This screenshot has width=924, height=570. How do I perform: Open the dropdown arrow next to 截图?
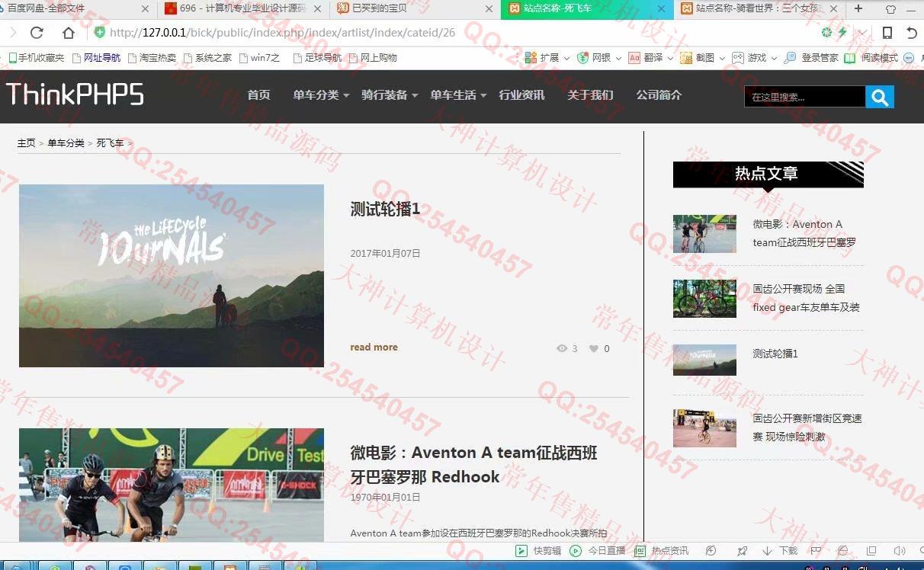pos(722,58)
